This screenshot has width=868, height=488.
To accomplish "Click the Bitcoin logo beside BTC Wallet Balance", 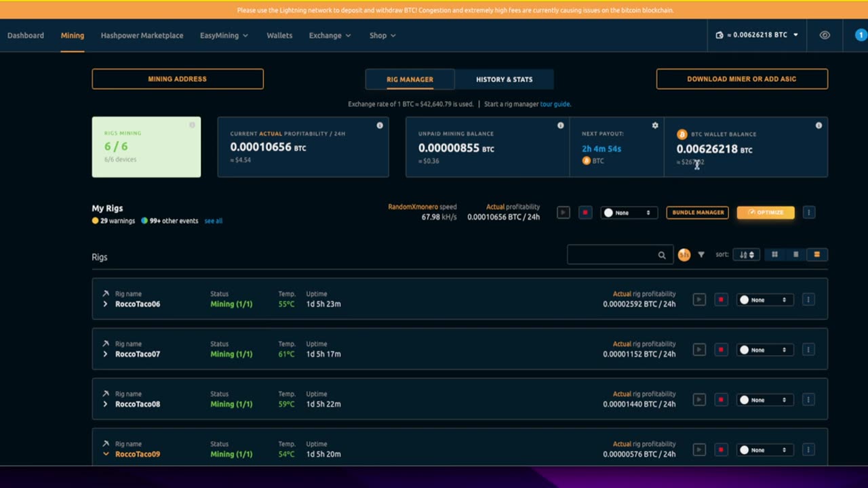I will (x=682, y=134).
